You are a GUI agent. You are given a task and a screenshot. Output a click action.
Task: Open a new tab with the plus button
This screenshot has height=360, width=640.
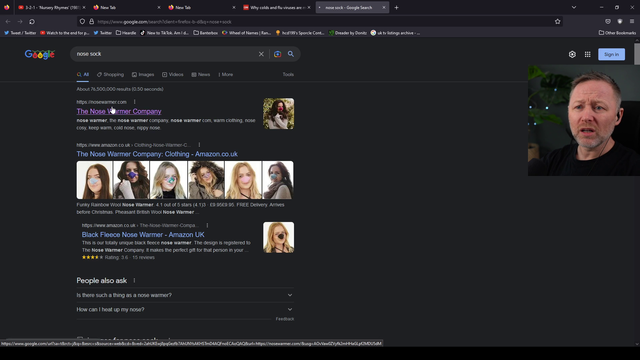click(x=396, y=7)
